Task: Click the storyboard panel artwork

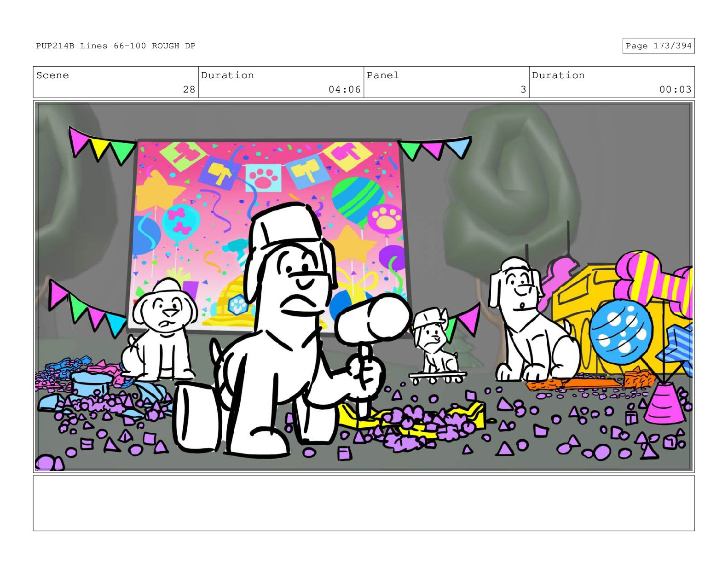Action: pos(364,286)
